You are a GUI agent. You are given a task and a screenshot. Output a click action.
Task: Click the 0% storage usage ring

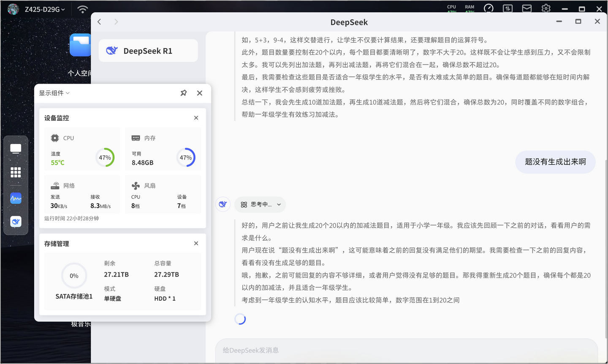[74, 276]
